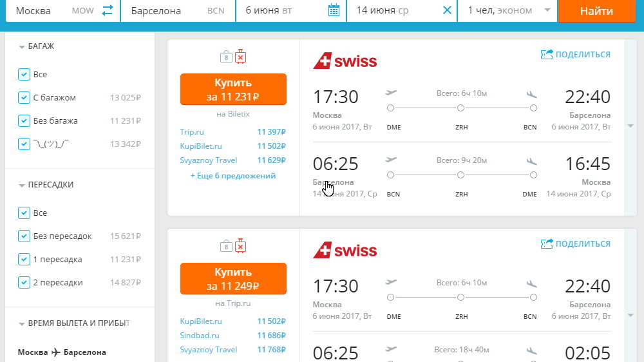Click the share icon on first Swiss flight

coord(547,54)
